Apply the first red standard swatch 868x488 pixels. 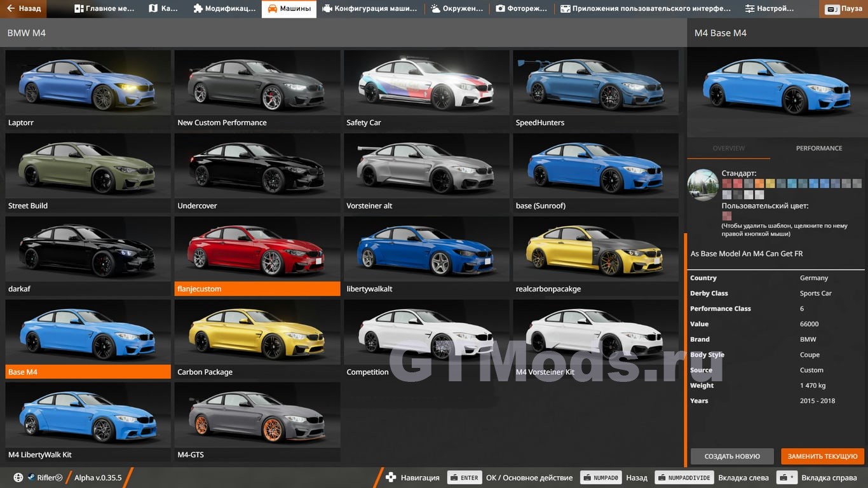(x=726, y=184)
